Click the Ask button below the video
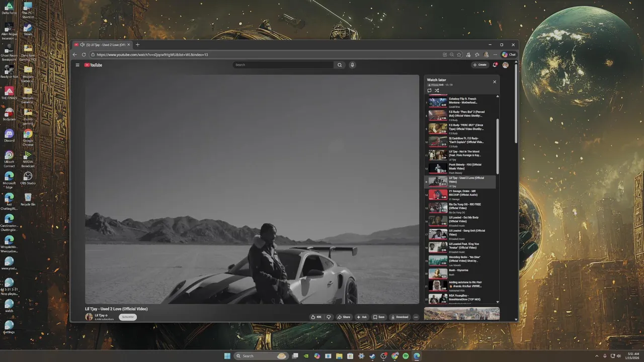 click(362, 317)
